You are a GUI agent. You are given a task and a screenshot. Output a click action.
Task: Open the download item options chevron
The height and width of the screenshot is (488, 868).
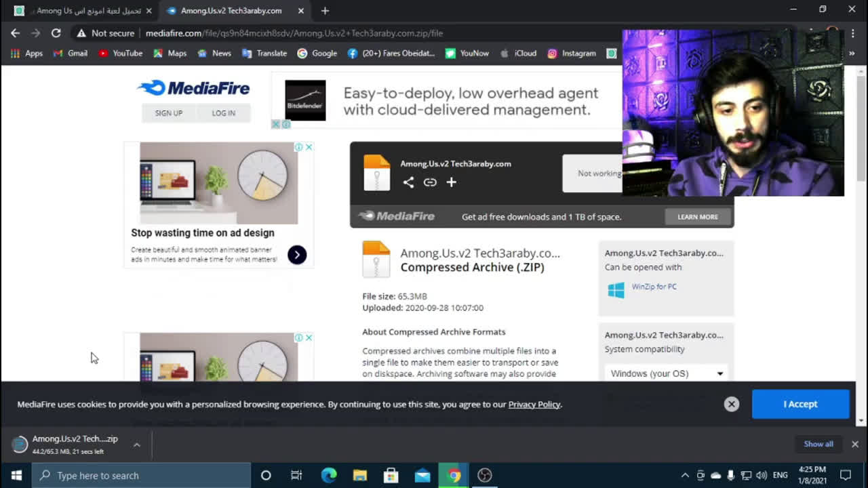136,445
